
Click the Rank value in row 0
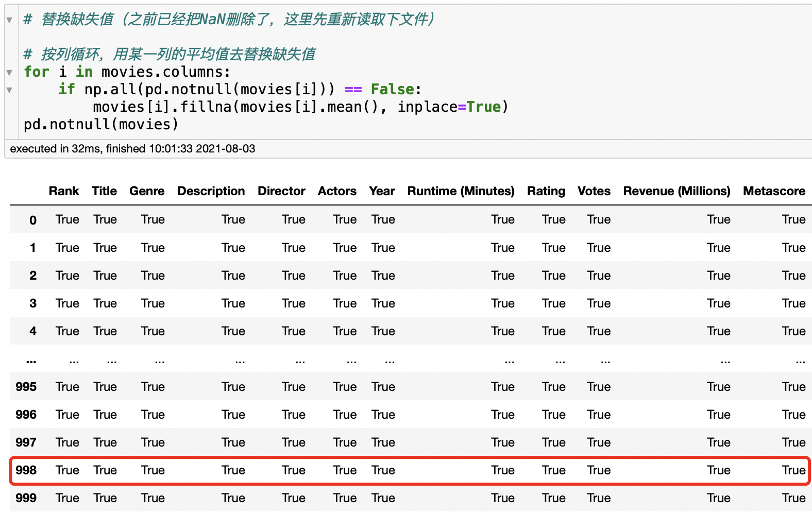pyautogui.click(x=67, y=219)
